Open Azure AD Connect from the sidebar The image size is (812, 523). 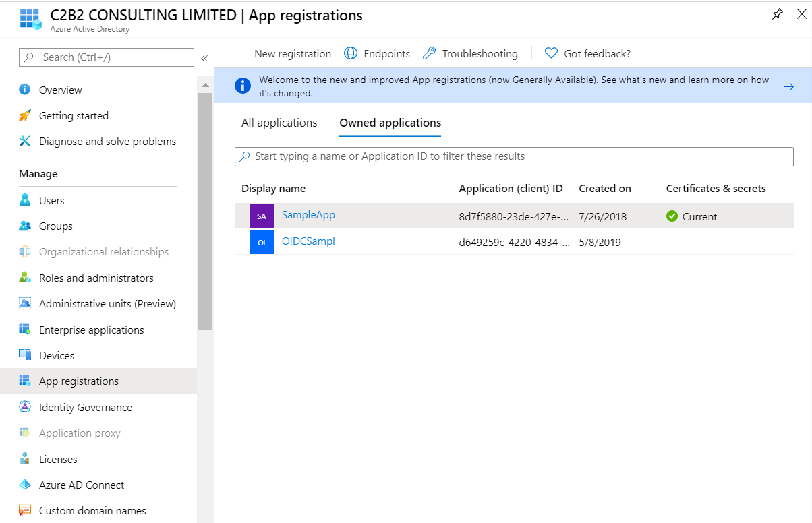tap(25, 485)
